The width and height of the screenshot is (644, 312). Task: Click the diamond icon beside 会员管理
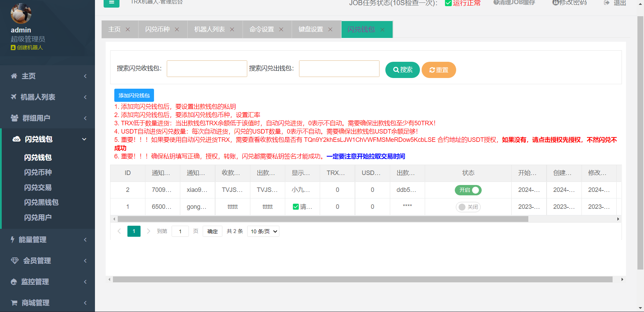[15, 261]
